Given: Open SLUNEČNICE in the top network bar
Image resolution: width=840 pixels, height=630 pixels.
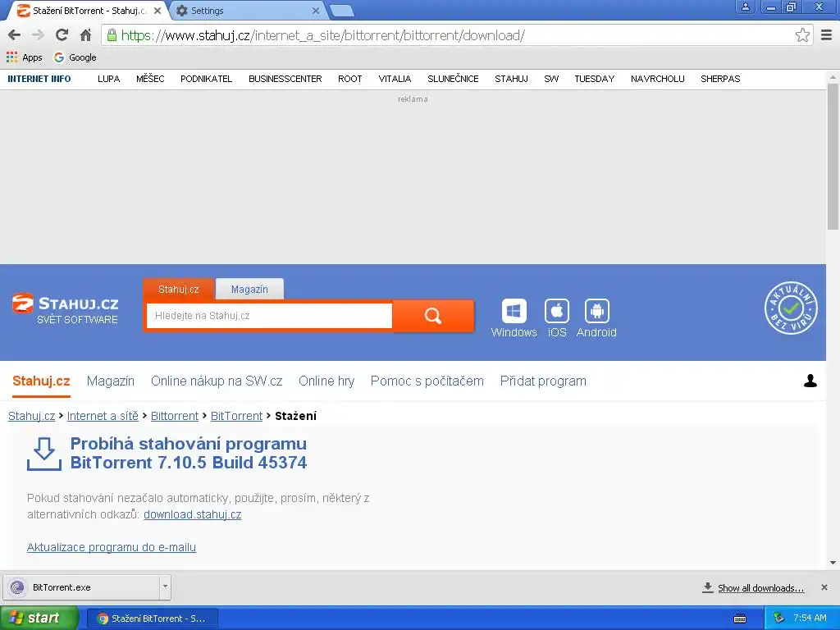Looking at the screenshot, I should pos(453,79).
